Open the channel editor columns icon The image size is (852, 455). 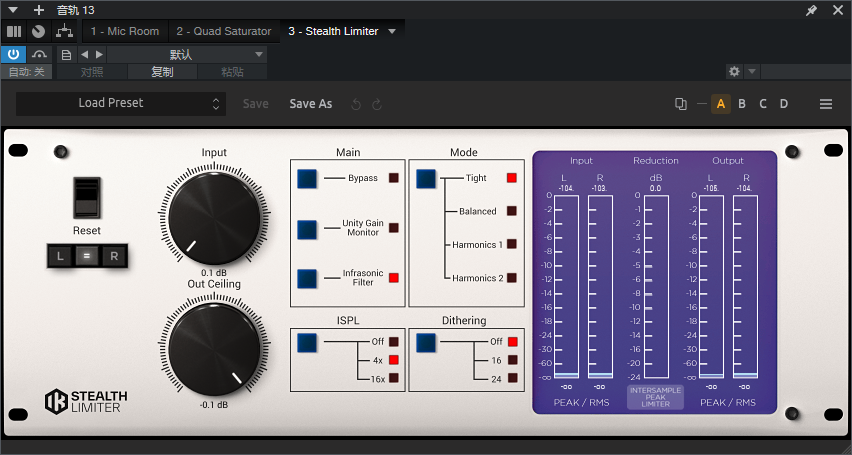[14, 32]
